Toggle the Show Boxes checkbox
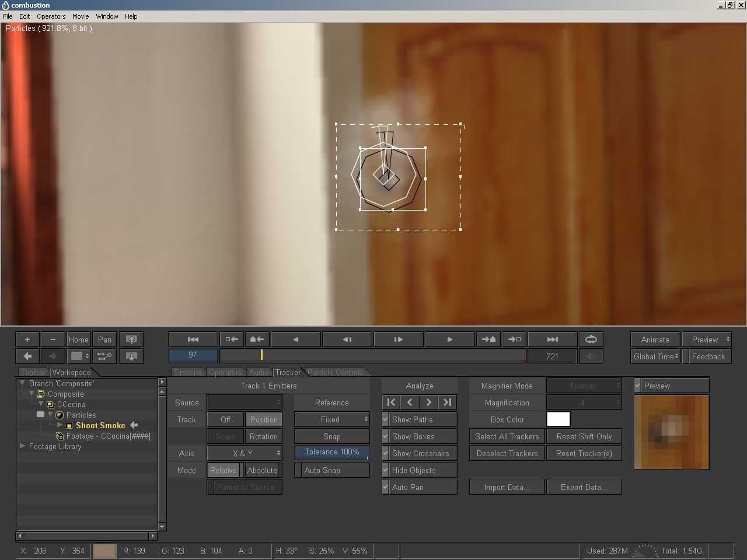Screen dimensions: 747x560 [386, 436]
